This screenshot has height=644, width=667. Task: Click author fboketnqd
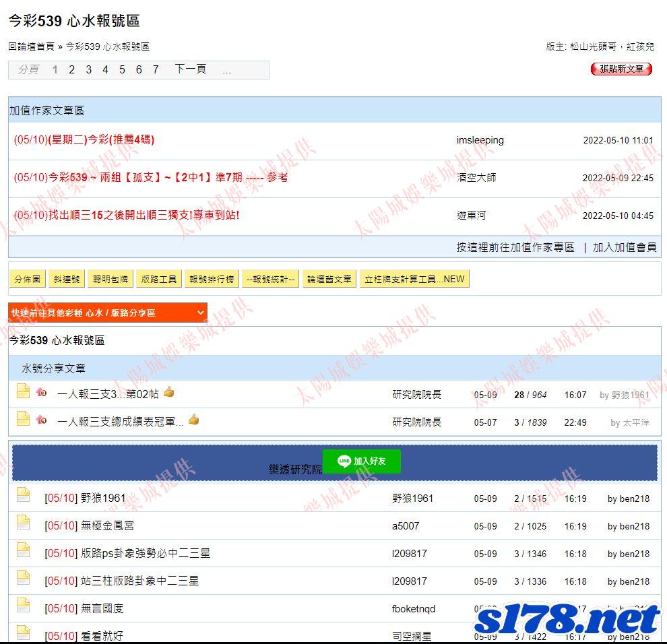414,609
